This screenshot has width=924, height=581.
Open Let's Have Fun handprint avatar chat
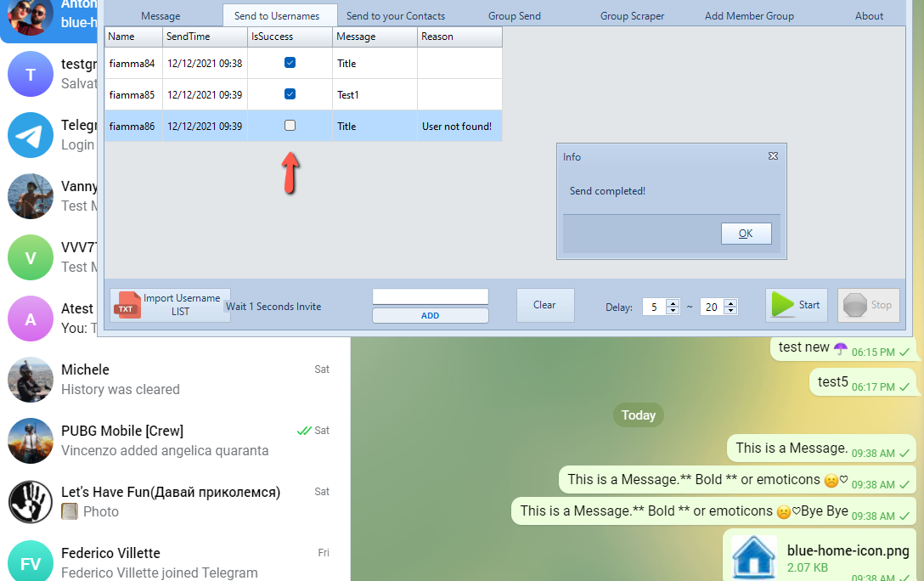[31, 502]
